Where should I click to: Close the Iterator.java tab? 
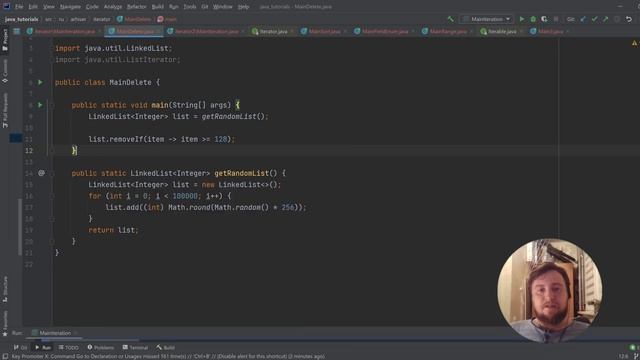[x=292, y=31]
